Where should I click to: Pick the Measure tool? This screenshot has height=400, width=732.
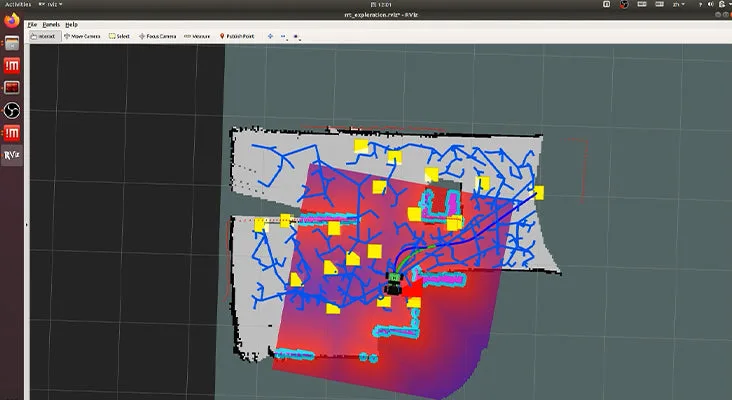pyautogui.click(x=197, y=36)
